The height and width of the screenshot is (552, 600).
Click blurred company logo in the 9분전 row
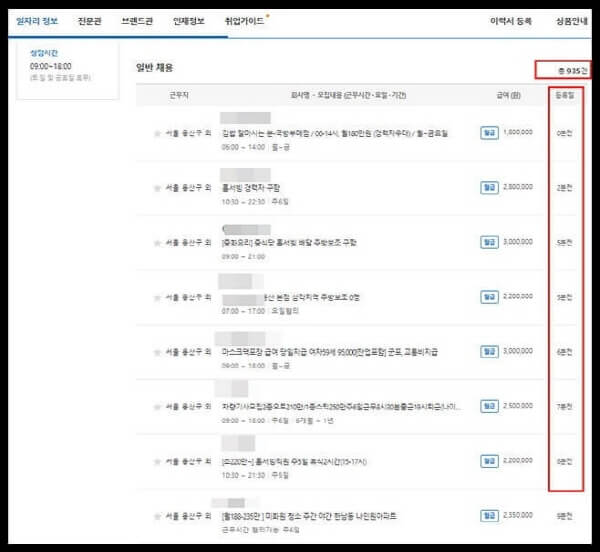point(228,502)
